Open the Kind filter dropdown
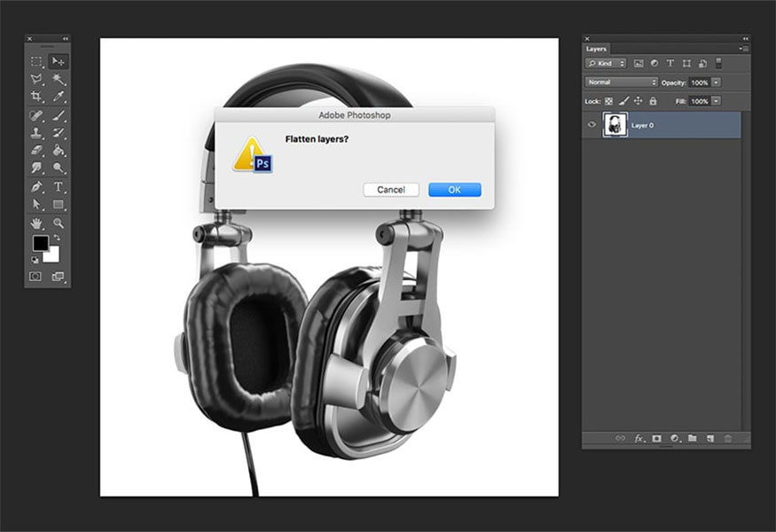The image size is (776, 532). click(x=606, y=63)
